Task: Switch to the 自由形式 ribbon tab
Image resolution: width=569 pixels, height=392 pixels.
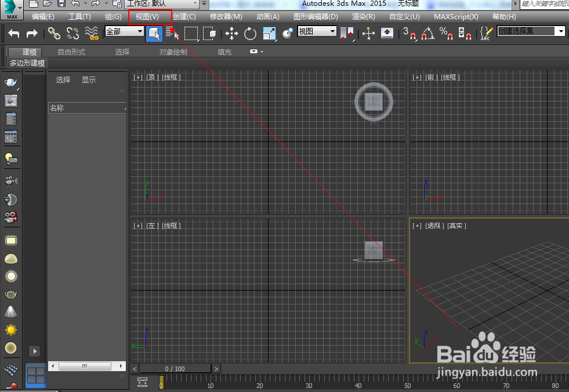Action: tap(71, 52)
